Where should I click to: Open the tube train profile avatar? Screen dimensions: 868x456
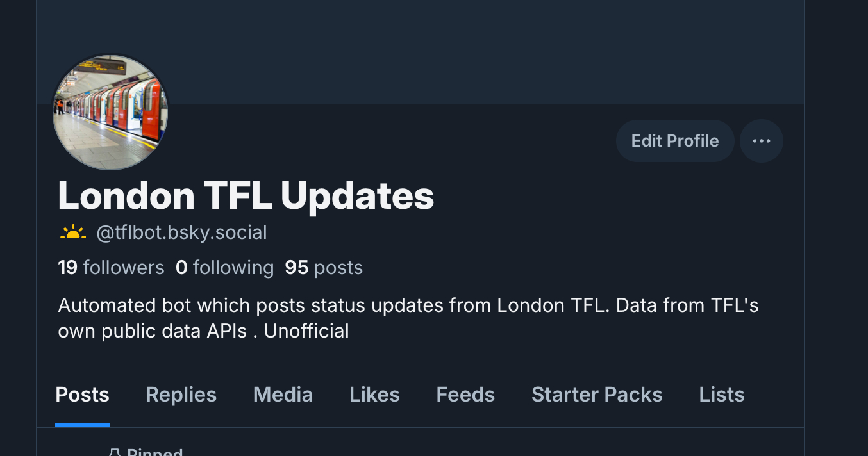click(x=110, y=113)
